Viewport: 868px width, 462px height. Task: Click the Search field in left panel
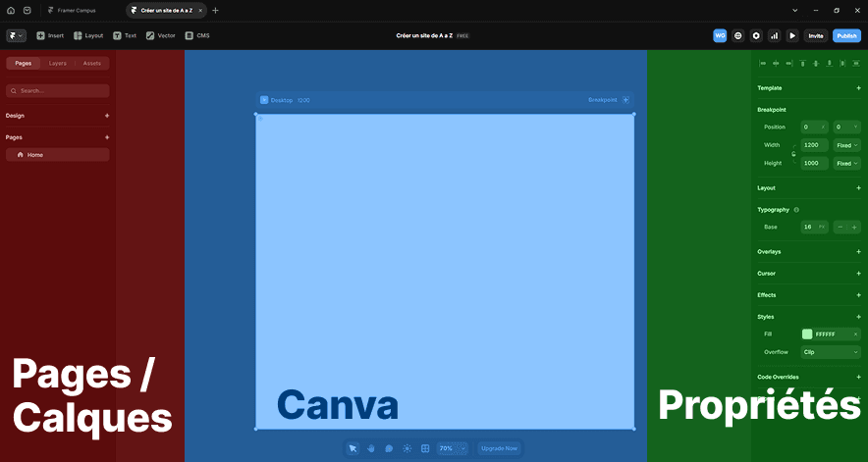58,91
